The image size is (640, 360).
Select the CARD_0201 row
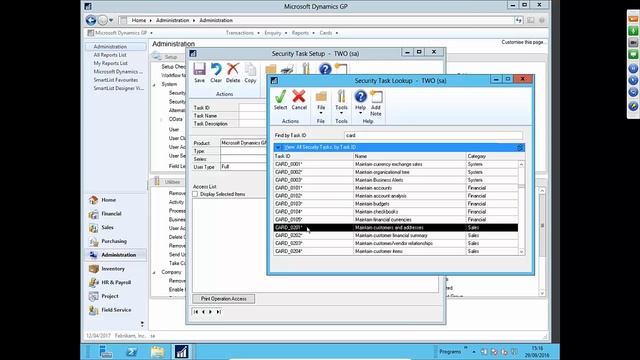point(396,228)
